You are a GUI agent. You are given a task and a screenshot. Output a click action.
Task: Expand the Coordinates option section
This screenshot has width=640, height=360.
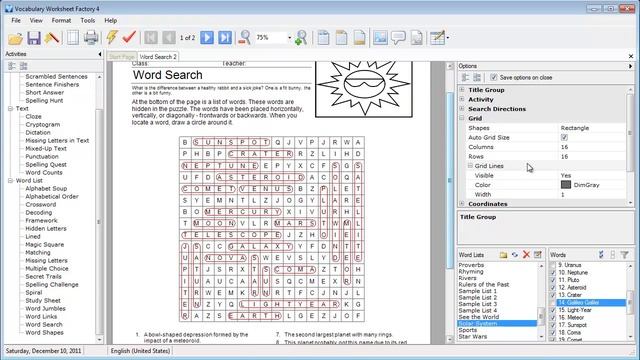pos(462,203)
